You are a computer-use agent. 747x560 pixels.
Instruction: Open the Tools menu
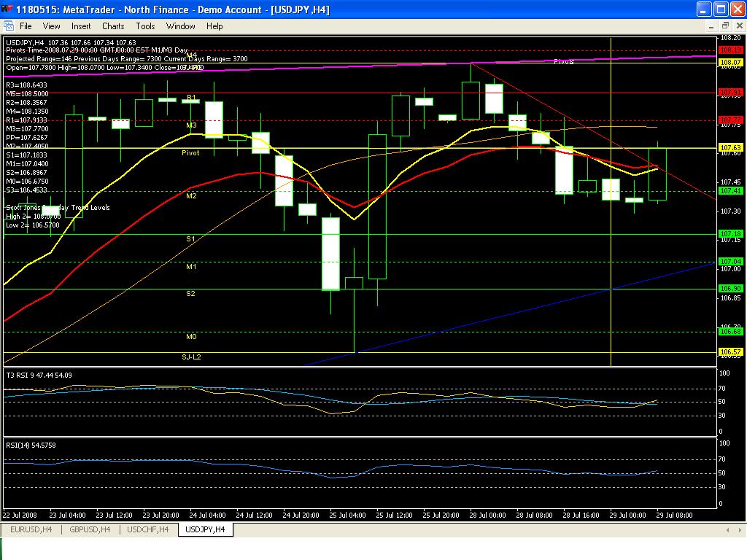[x=145, y=26]
